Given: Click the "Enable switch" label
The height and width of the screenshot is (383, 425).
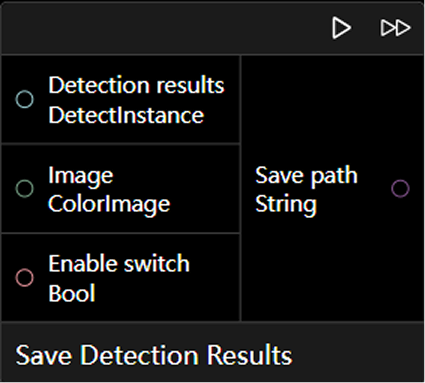Looking at the screenshot, I should [x=119, y=264].
